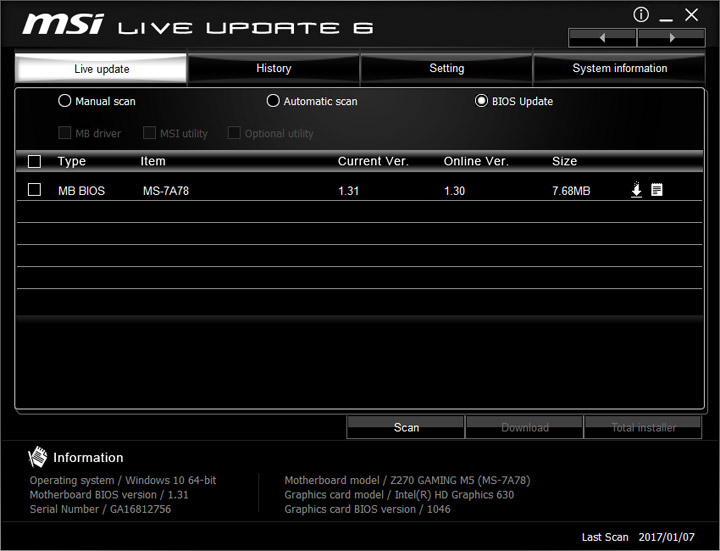Open the System information tab
Screen dimensions: 720x551
pos(619,68)
